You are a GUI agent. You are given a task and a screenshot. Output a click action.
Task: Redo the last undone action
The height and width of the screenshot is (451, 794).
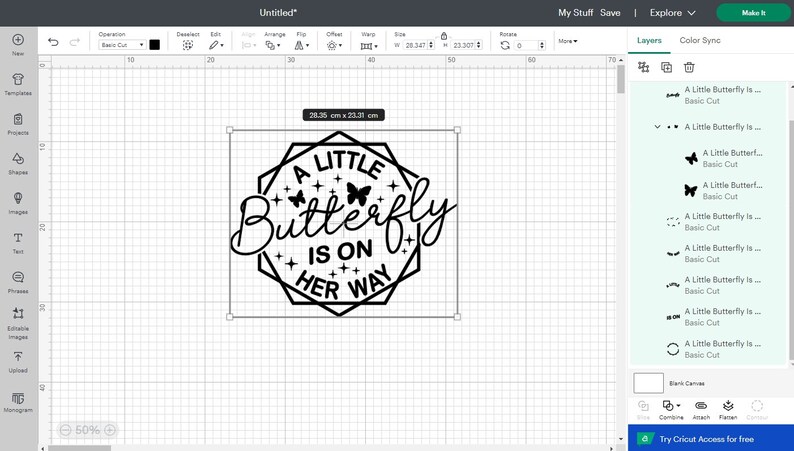74,42
